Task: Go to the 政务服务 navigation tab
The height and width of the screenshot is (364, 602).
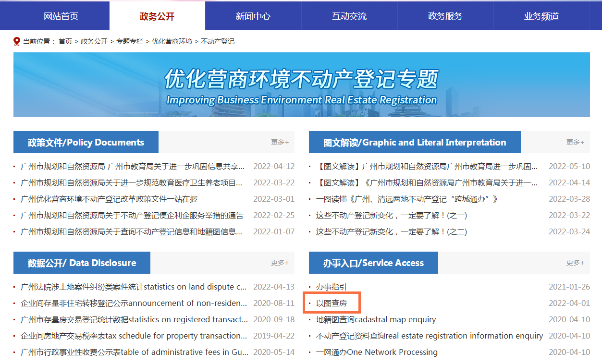Action: (x=445, y=16)
